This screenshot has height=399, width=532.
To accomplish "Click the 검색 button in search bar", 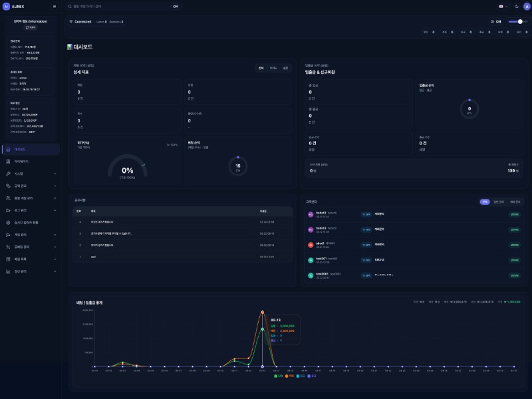I will pyautogui.click(x=175, y=6).
